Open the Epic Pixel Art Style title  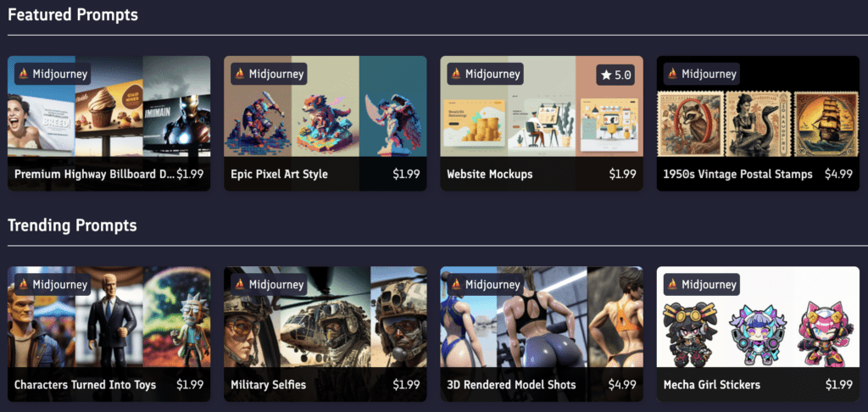click(279, 174)
